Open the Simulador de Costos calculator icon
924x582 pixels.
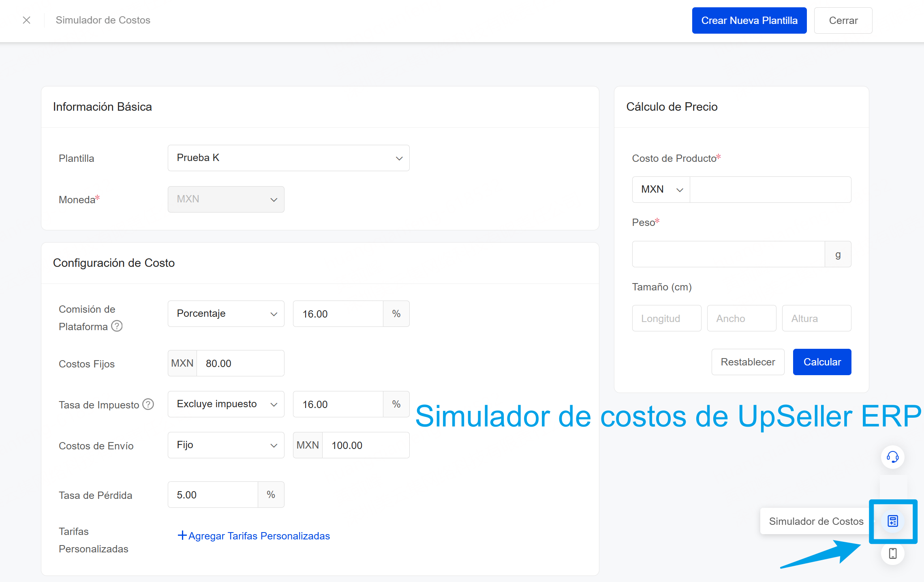pyautogui.click(x=893, y=521)
